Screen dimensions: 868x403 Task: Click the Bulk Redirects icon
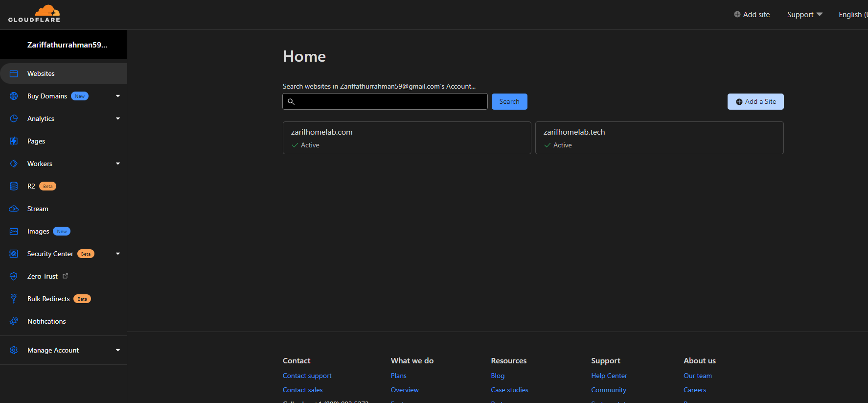14,299
